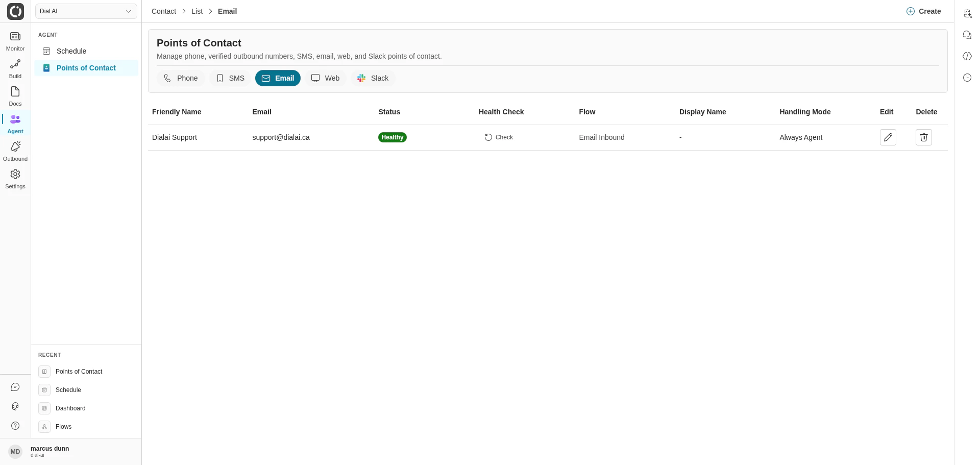Click the trash delete icon for Dialai Support
The width and height of the screenshot is (980, 465).
pos(924,137)
